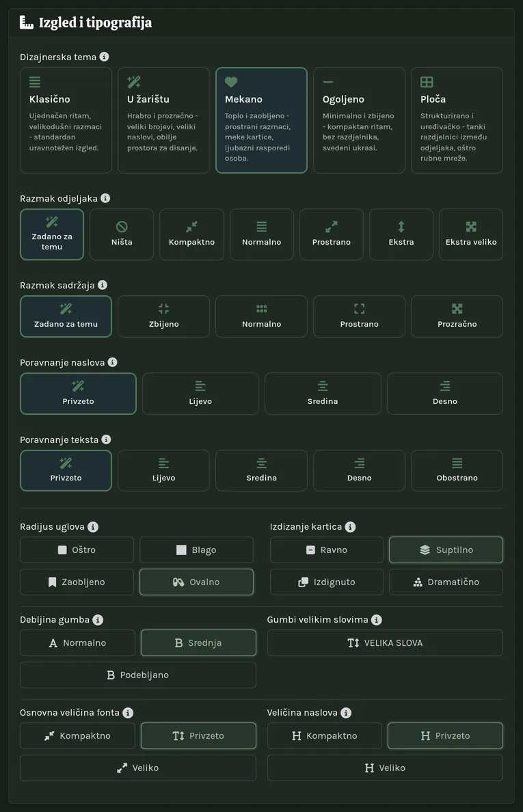Click the info icon beside Gumbi velikim slovima
This screenshot has height=812, width=523.
[377, 619]
